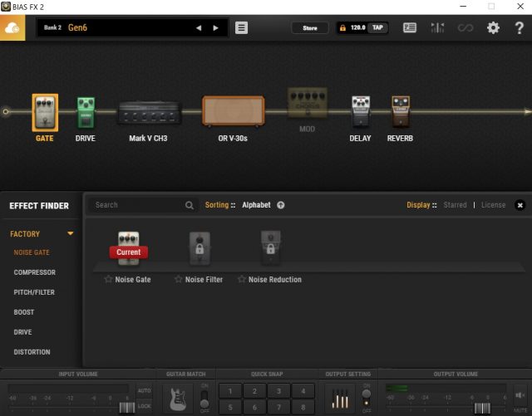The height and width of the screenshot is (416, 532).
Task: Open the setlist view icon
Action: pyautogui.click(x=410, y=27)
